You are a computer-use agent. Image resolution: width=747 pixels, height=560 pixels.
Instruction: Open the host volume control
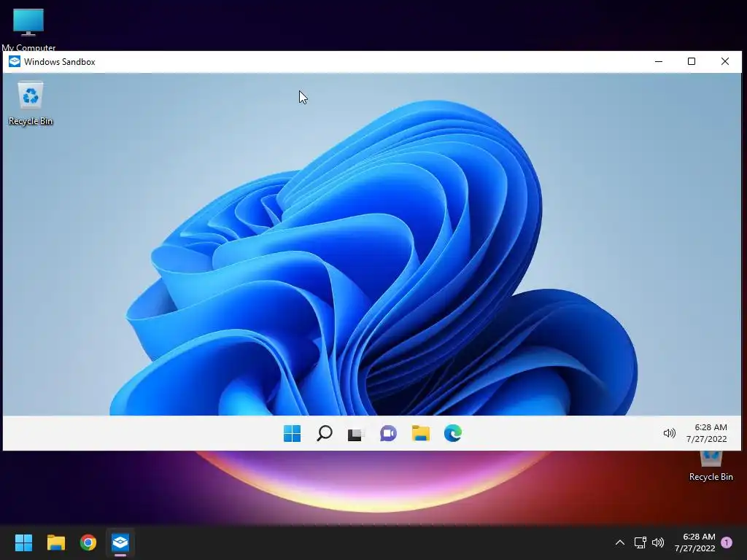(x=658, y=542)
